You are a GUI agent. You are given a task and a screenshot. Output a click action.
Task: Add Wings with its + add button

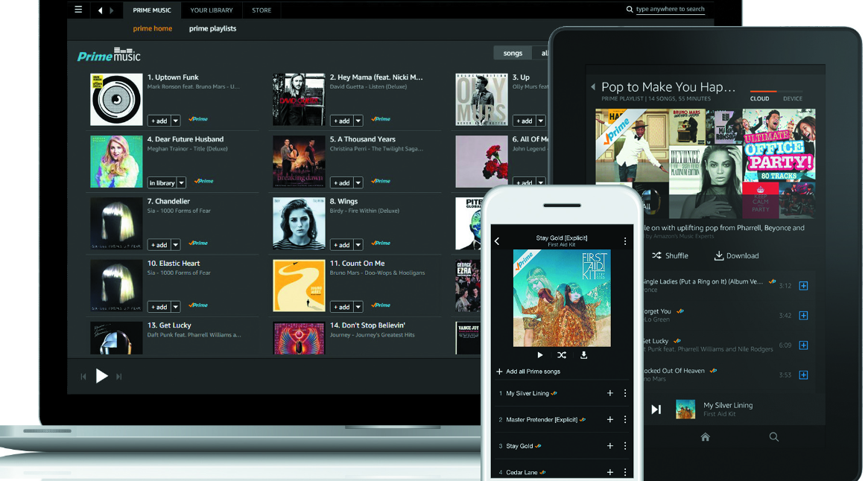click(x=341, y=245)
